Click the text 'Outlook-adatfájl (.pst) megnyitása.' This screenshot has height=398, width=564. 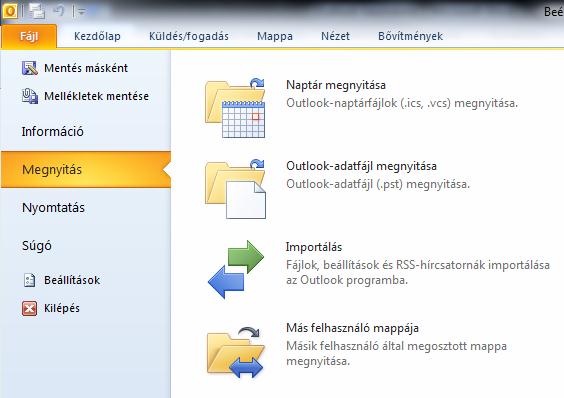(378, 184)
